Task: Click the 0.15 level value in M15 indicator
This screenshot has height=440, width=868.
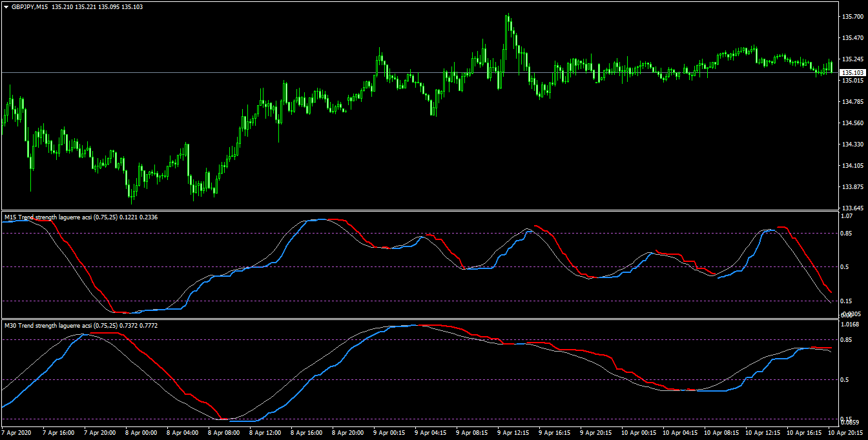Action: pyautogui.click(x=848, y=301)
